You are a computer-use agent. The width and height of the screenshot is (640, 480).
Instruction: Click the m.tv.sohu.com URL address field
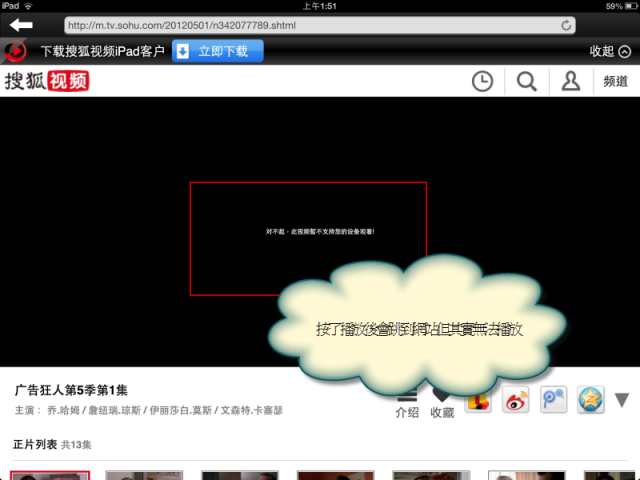coord(320,25)
